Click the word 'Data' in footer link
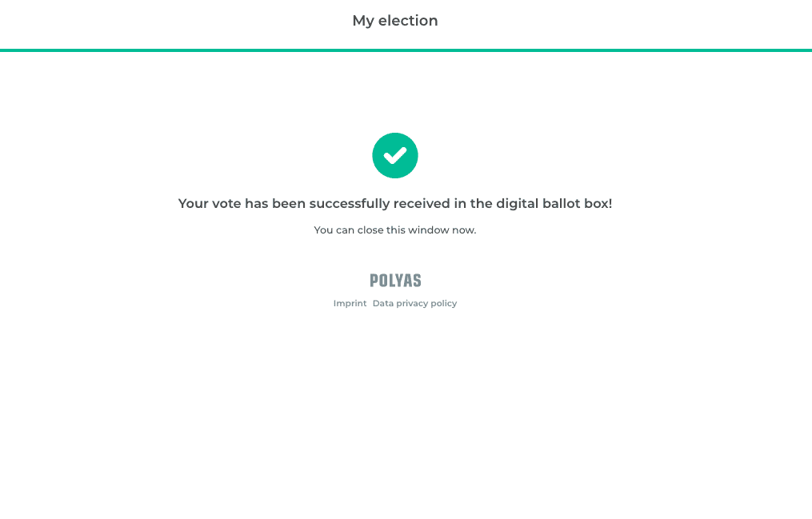Screen dimensions: 812x519 point(383,304)
